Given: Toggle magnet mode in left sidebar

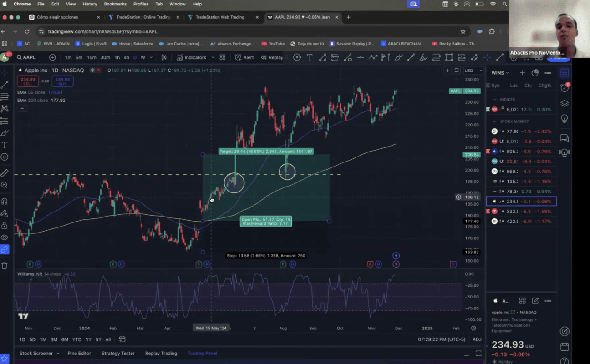Looking at the screenshot, I should point(5,201).
